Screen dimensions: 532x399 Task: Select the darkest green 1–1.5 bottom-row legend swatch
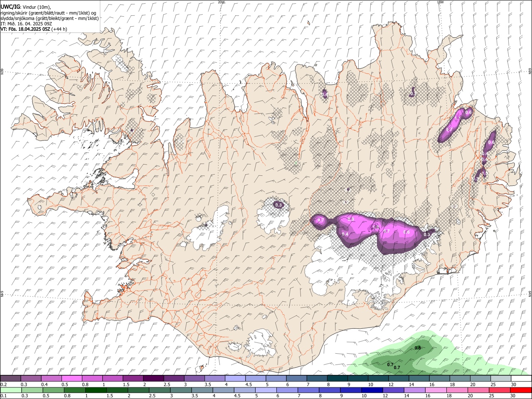pos(96,390)
